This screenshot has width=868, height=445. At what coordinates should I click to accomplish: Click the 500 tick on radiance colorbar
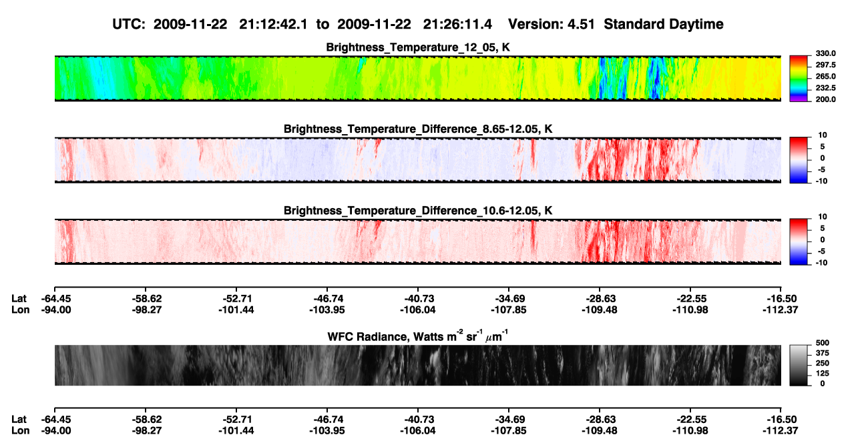tap(823, 342)
